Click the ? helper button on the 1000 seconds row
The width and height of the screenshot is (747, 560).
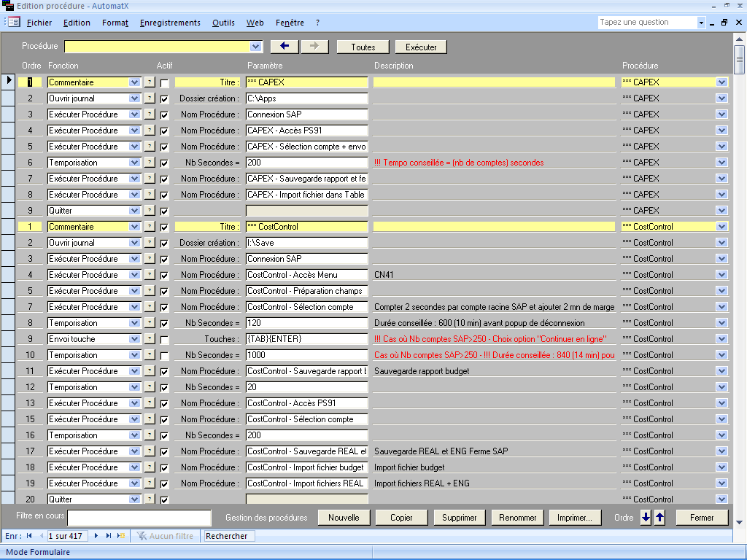pos(150,355)
